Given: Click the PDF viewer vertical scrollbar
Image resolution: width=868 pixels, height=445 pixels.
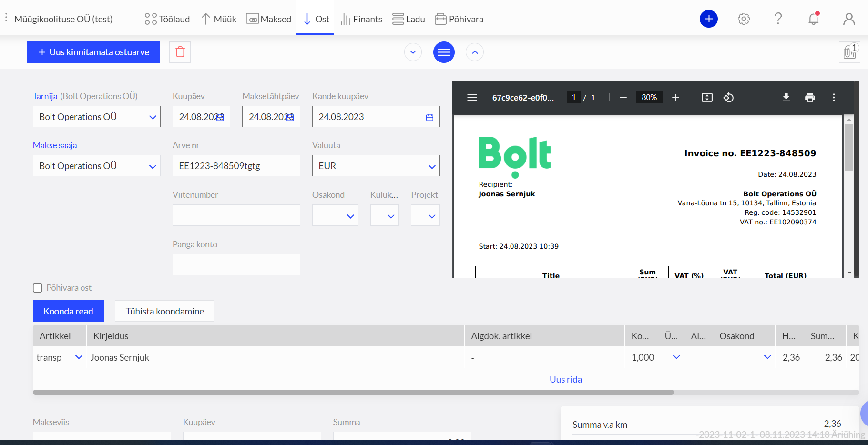Looking at the screenshot, I should (849, 148).
